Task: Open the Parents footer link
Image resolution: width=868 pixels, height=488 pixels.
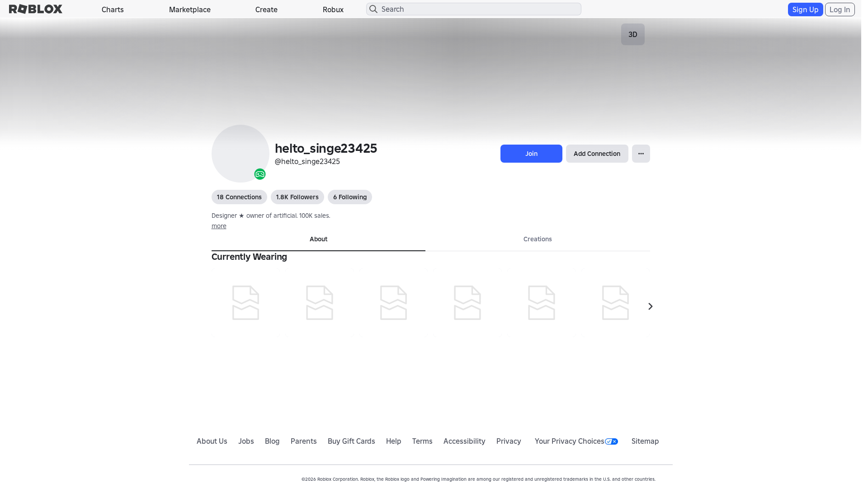Action: 304,441
